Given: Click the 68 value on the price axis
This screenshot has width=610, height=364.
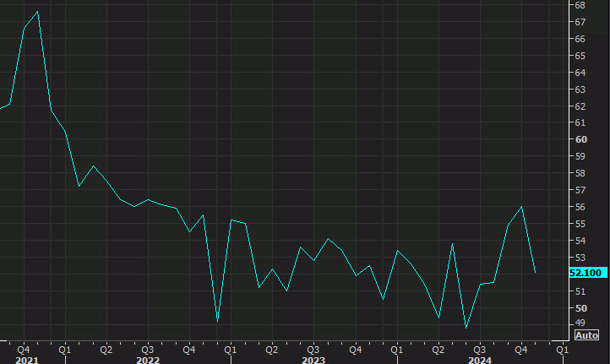Looking at the screenshot, I should pos(580,5).
